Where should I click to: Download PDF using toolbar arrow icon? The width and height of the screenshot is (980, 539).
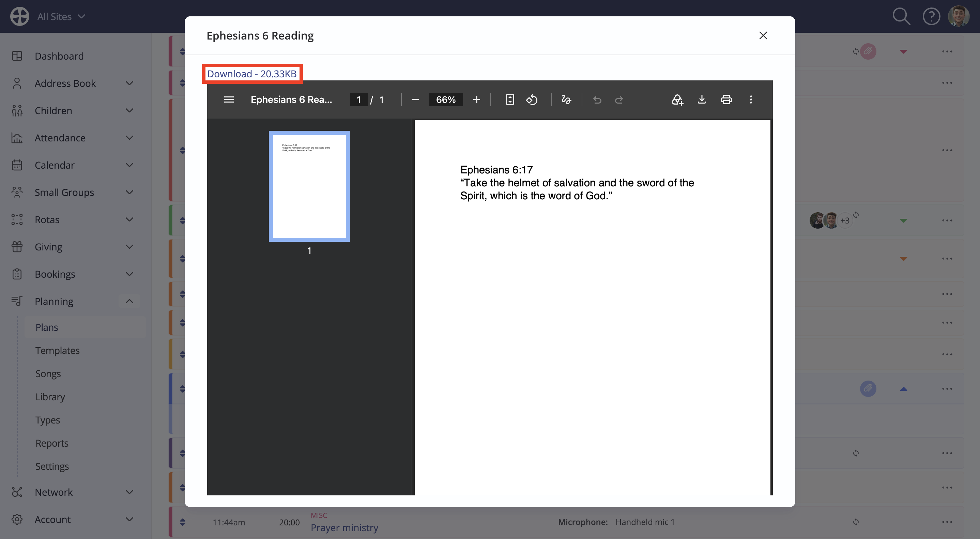click(x=702, y=100)
